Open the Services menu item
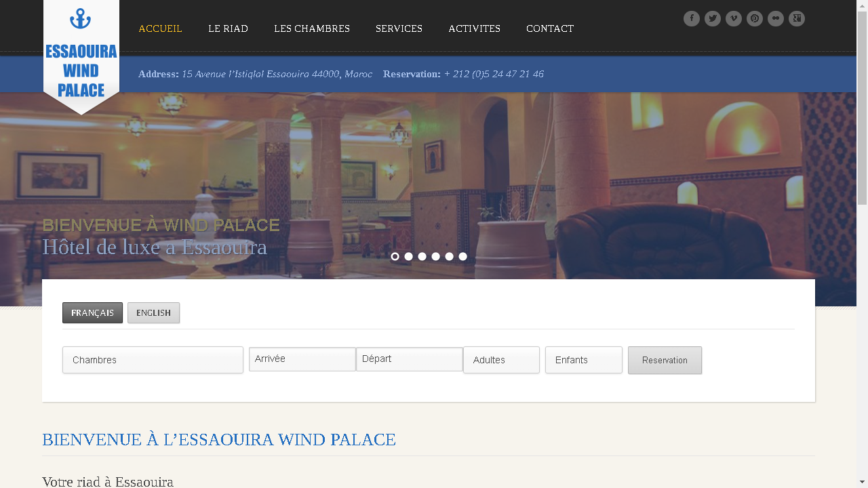868x488 pixels. tap(399, 28)
